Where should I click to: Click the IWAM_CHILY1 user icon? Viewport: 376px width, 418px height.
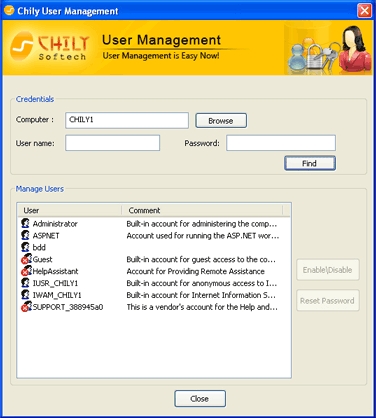[25, 295]
